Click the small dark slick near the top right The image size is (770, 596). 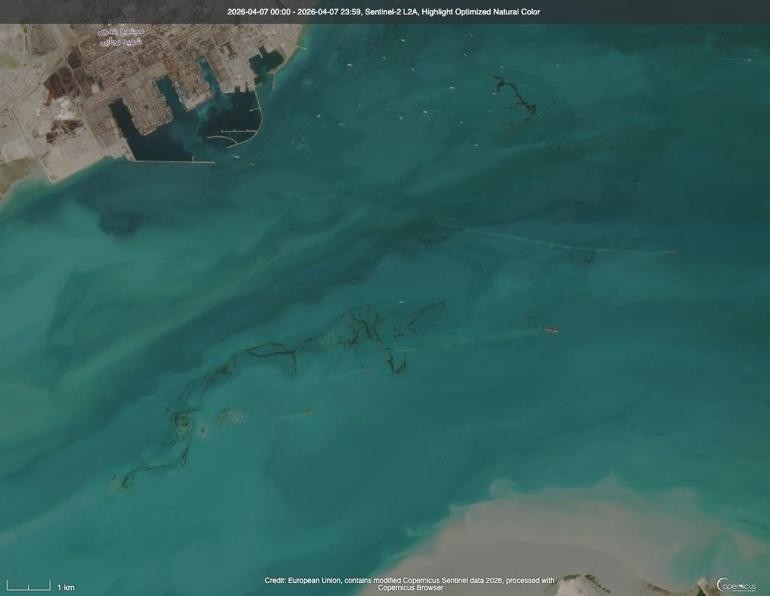coord(514,97)
